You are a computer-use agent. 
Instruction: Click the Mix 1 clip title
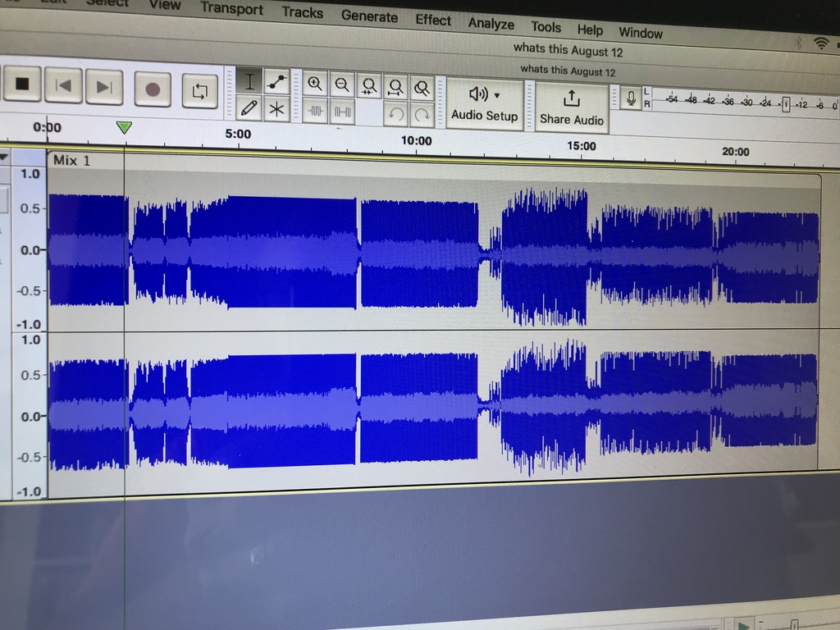click(x=72, y=160)
